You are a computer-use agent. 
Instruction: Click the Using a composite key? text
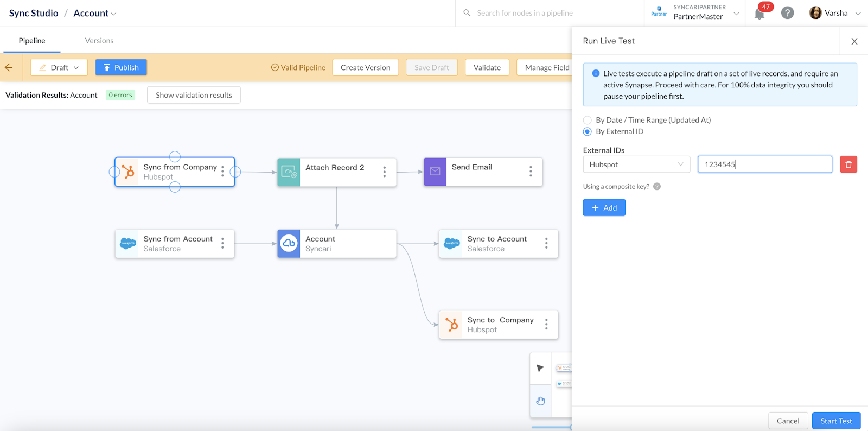616,186
